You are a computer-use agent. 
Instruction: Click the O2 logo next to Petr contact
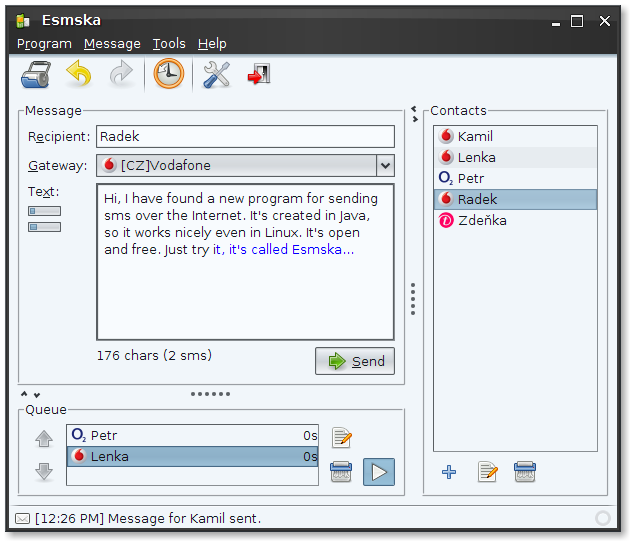[x=446, y=178]
